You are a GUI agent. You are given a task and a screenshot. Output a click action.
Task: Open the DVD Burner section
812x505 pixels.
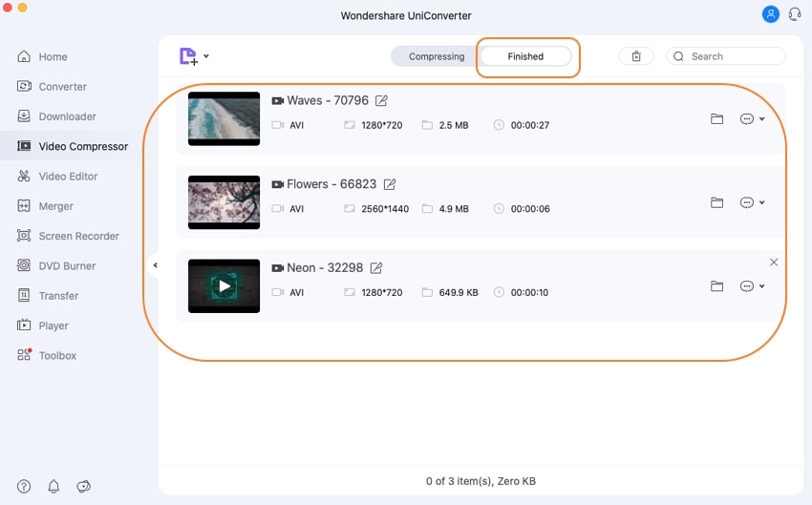point(56,266)
